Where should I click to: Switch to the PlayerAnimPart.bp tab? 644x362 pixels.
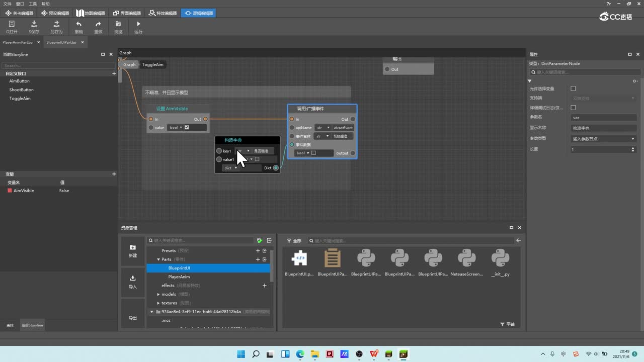pyautogui.click(x=18, y=42)
